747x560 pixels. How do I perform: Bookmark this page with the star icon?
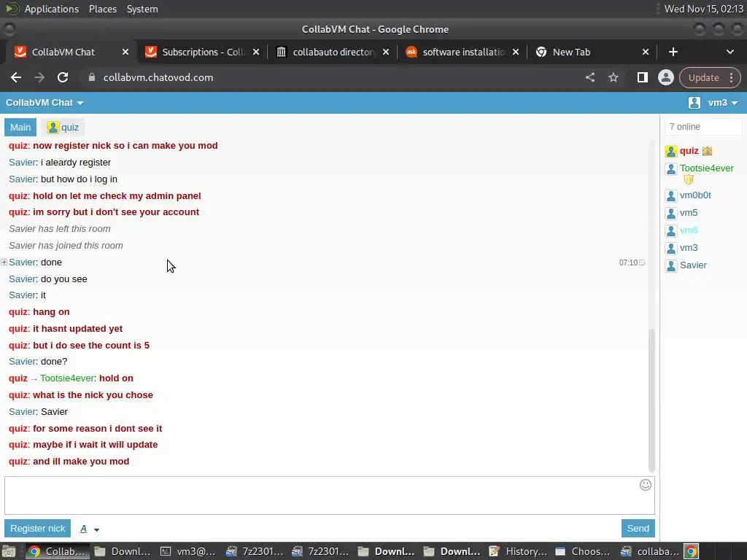(x=613, y=77)
